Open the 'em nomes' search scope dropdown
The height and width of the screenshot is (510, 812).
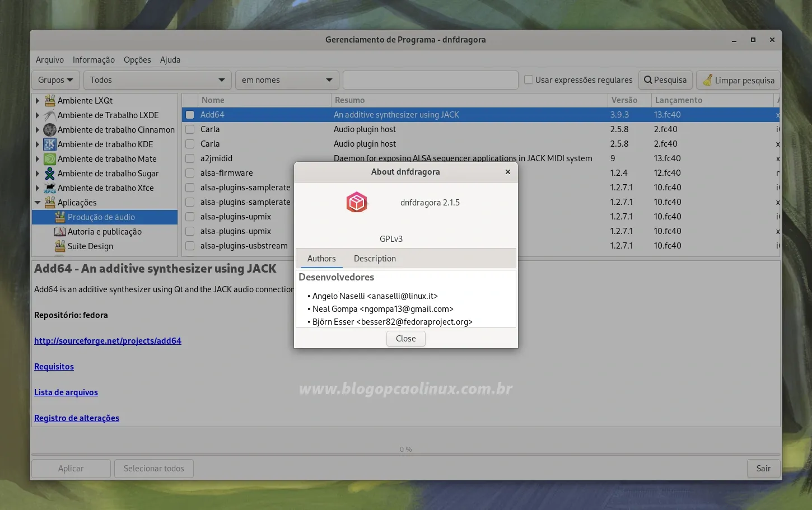click(287, 80)
